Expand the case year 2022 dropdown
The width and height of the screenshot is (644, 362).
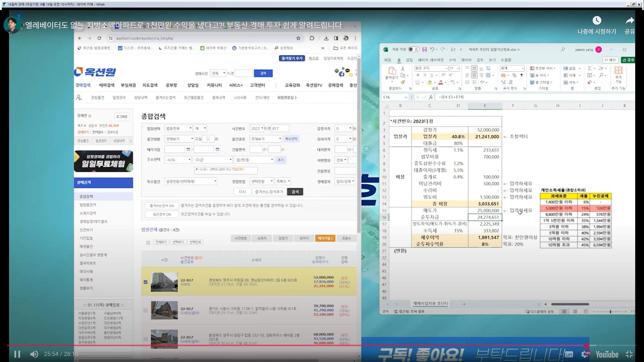click(257, 128)
